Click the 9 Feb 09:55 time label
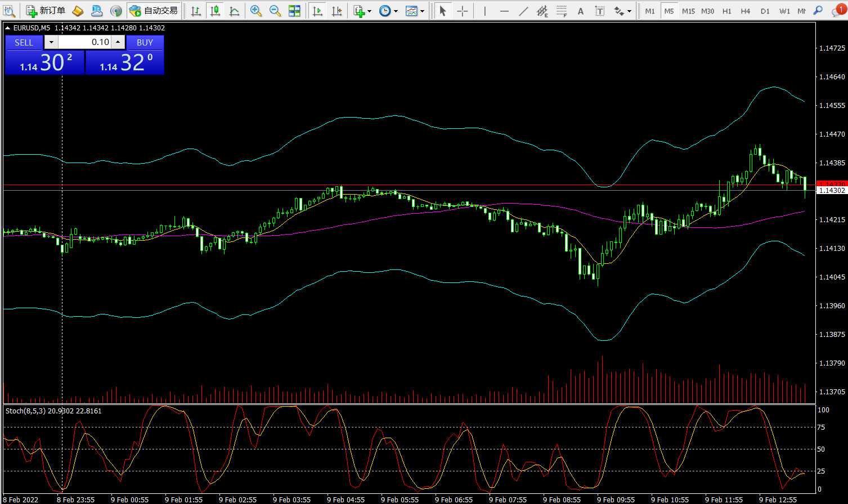 pyautogui.click(x=616, y=499)
